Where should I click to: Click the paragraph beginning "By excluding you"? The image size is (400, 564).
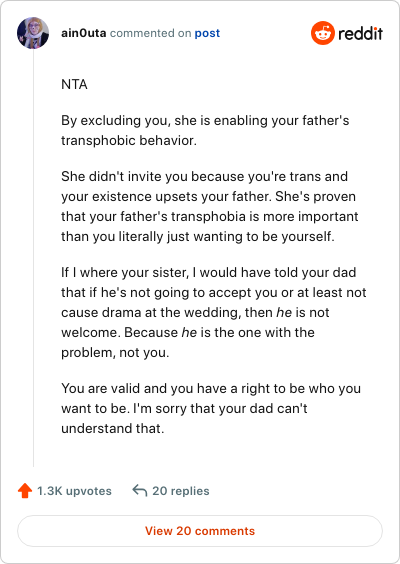coord(205,130)
